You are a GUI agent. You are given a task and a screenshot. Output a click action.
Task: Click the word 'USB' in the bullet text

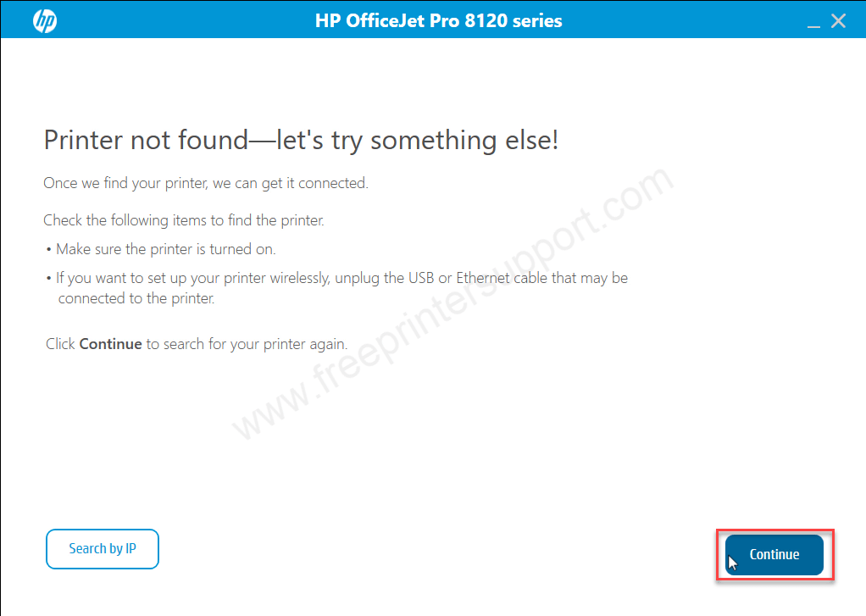(421, 277)
